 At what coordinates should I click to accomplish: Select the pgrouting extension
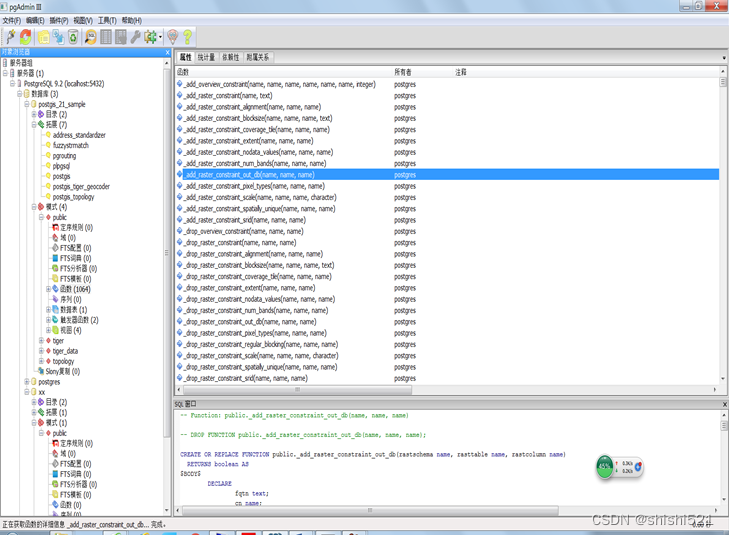[x=64, y=156]
